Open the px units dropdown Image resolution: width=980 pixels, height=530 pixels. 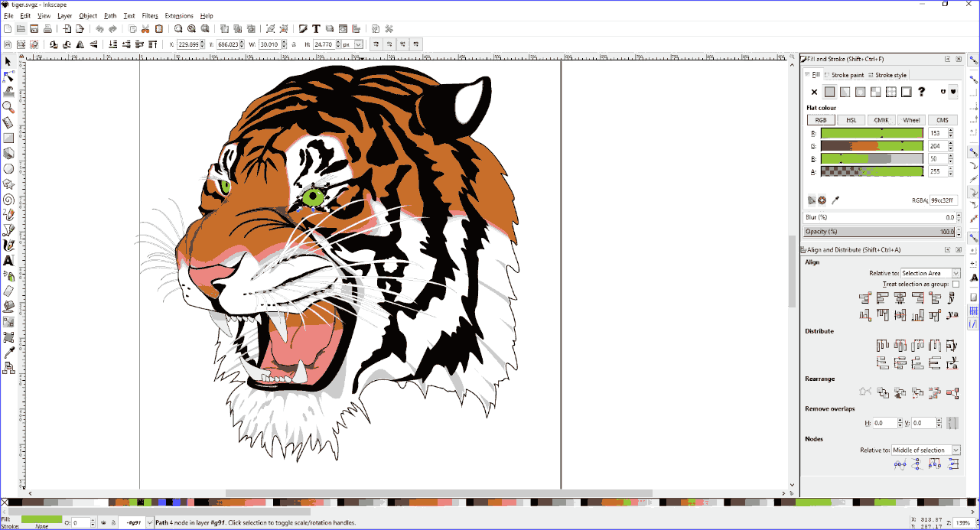pos(350,44)
